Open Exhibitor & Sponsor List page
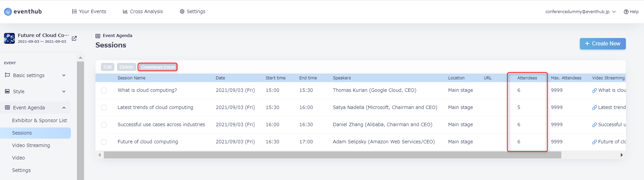 tap(40, 120)
